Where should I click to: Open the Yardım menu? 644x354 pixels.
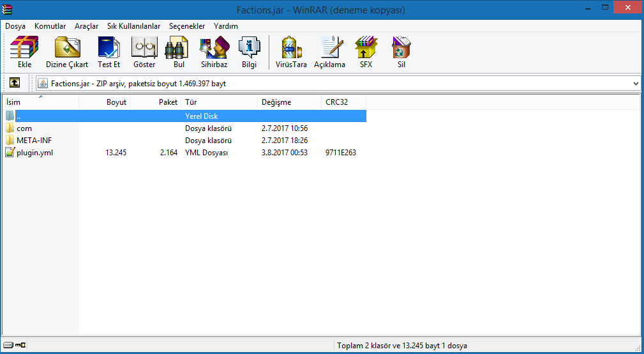[x=226, y=26]
